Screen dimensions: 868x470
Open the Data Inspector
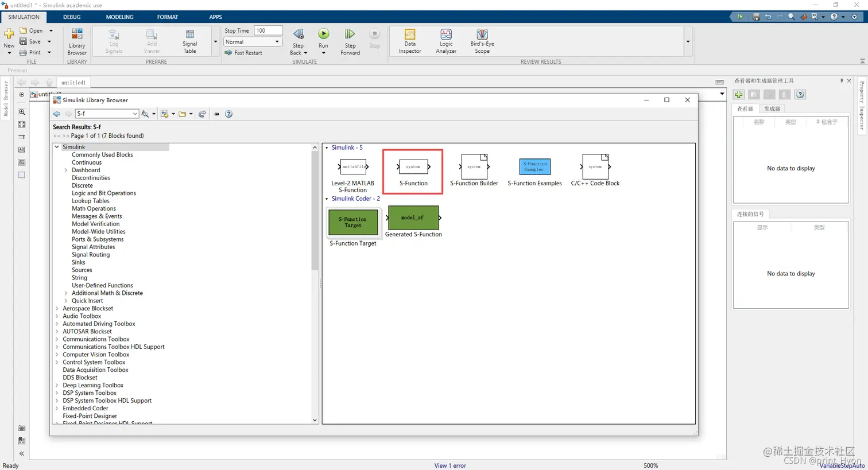410,41
